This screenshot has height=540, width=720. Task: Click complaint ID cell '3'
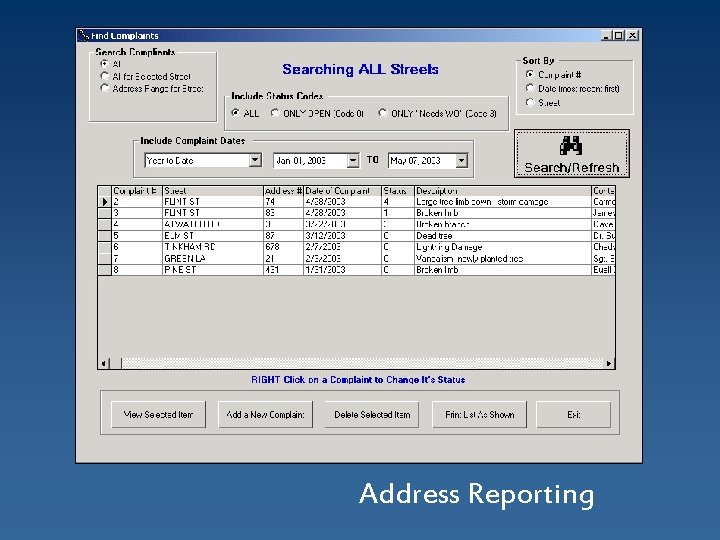pos(137,213)
